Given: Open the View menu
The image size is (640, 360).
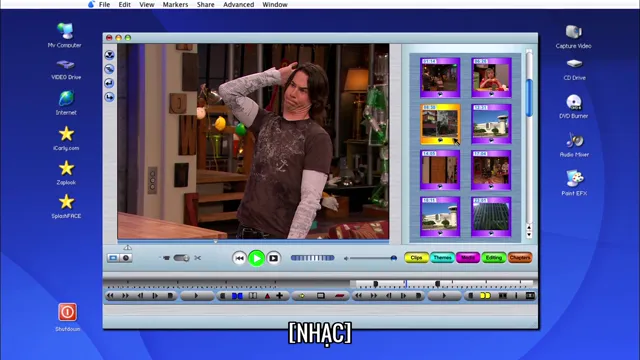Looking at the screenshot, I should (x=147, y=4).
